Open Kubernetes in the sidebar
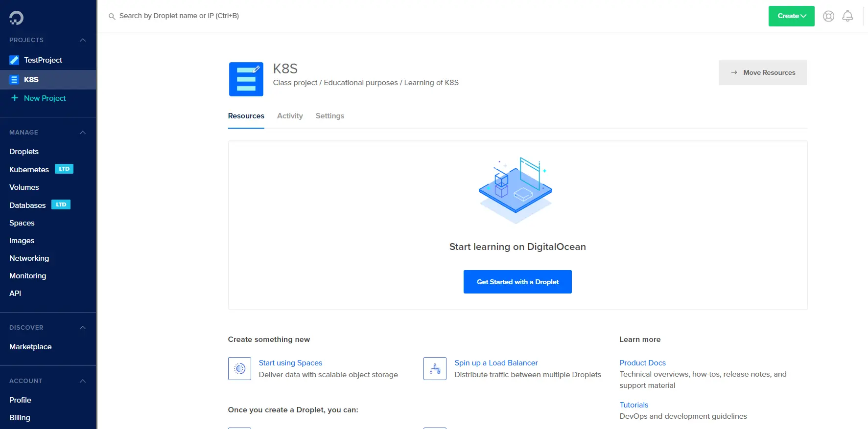The width and height of the screenshot is (868, 429). click(29, 170)
